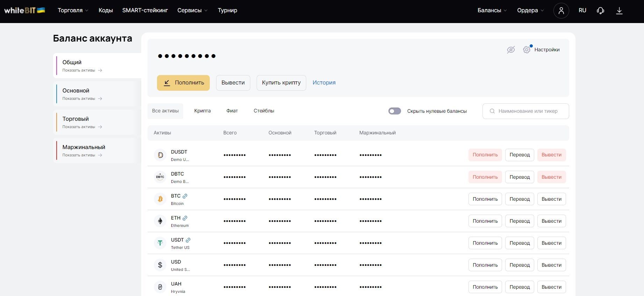
Task: Click Пополнить in the USD row
Action: pyautogui.click(x=485, y=265)
